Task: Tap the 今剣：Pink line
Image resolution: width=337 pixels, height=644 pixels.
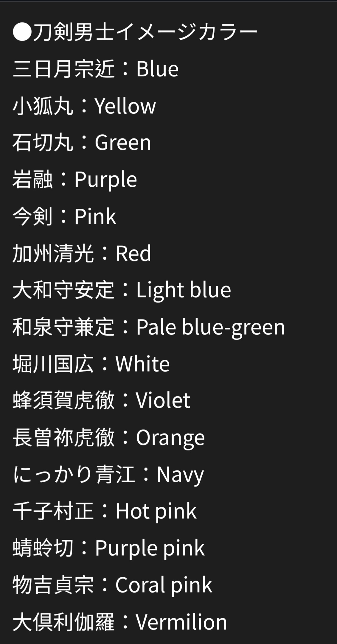Action: point(64,216)
